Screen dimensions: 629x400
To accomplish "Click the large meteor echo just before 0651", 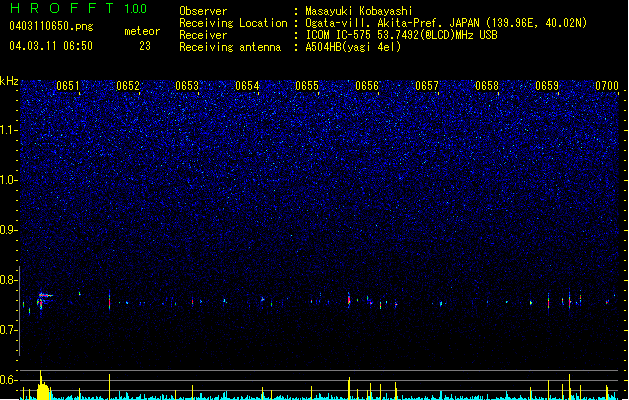I will (44, 301).
